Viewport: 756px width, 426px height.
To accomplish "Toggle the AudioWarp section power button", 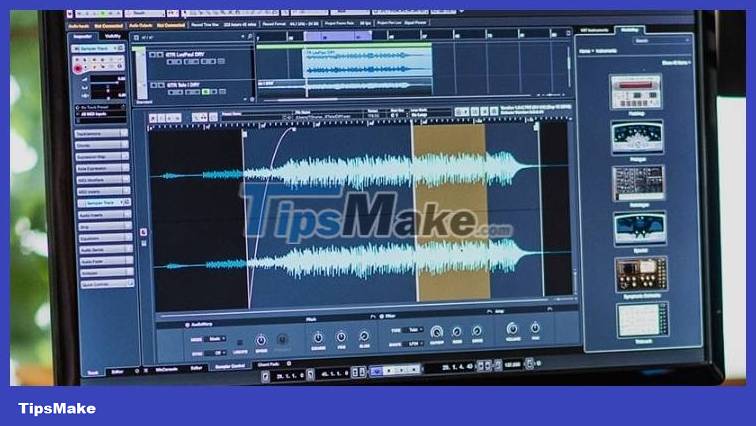I will pyautogui.click(x=187, y=325).
